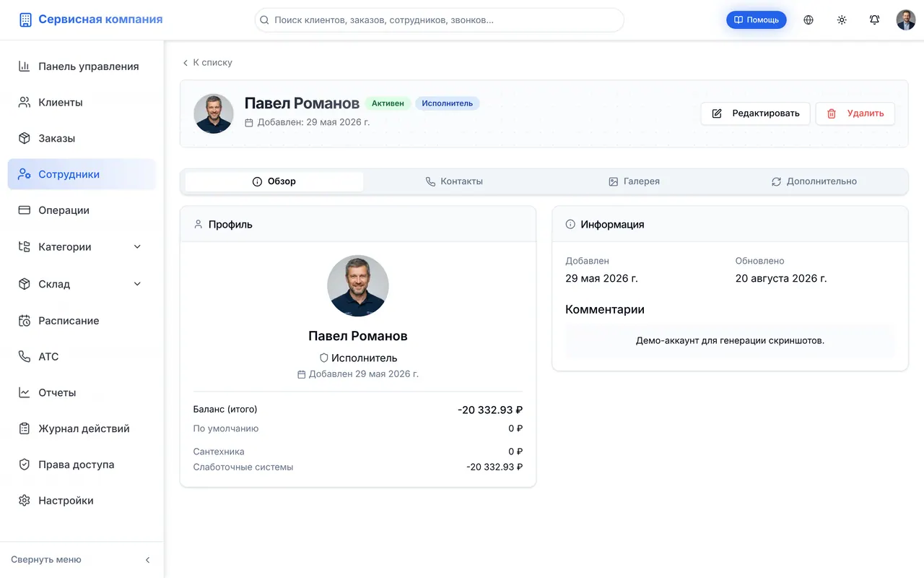
Task: Click the По умолчанию balance label
Action: coord(226,428)
